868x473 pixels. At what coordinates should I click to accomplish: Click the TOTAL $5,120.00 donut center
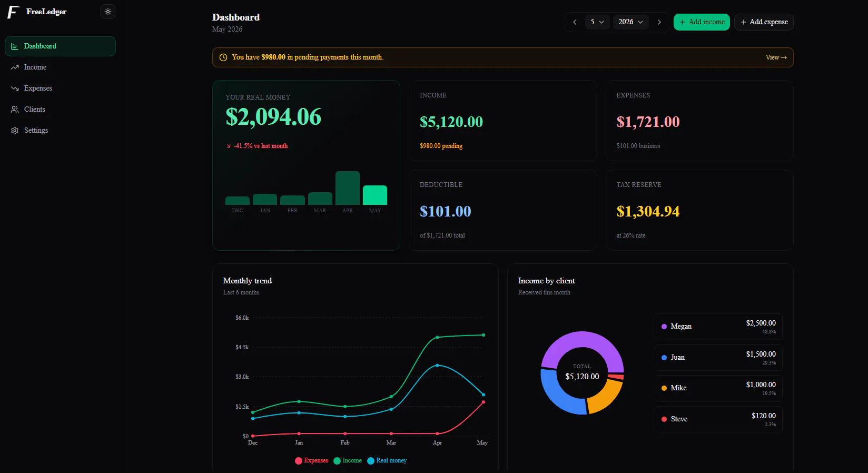[582, 372]
